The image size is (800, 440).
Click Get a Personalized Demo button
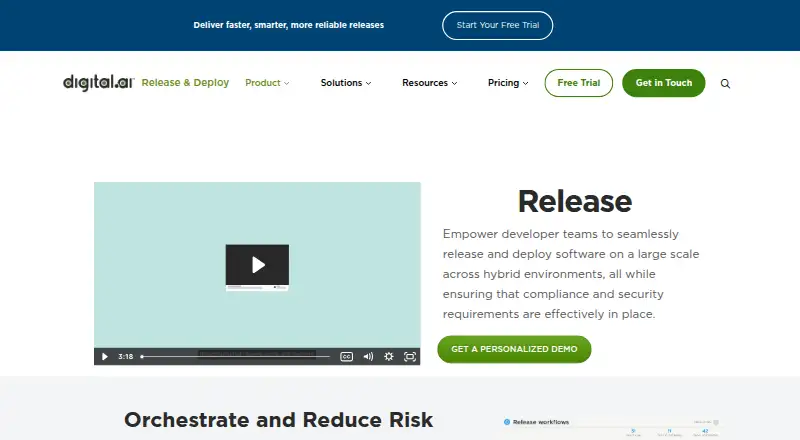tap(514, 349)
